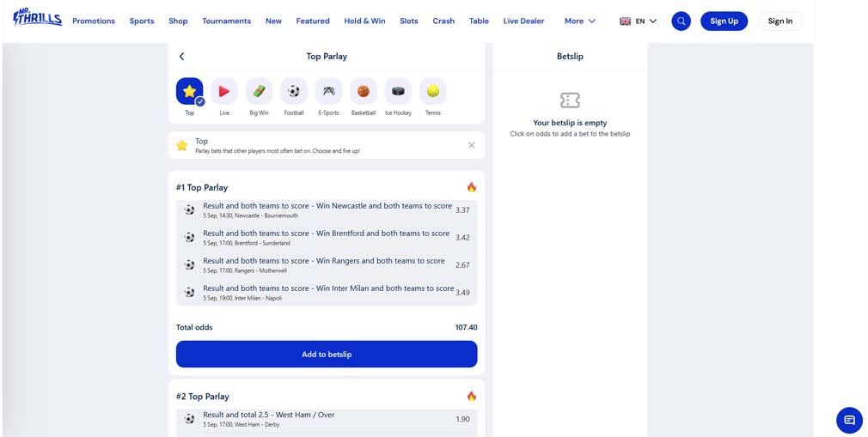Open the Featured menu item

[x=313, y=21]
